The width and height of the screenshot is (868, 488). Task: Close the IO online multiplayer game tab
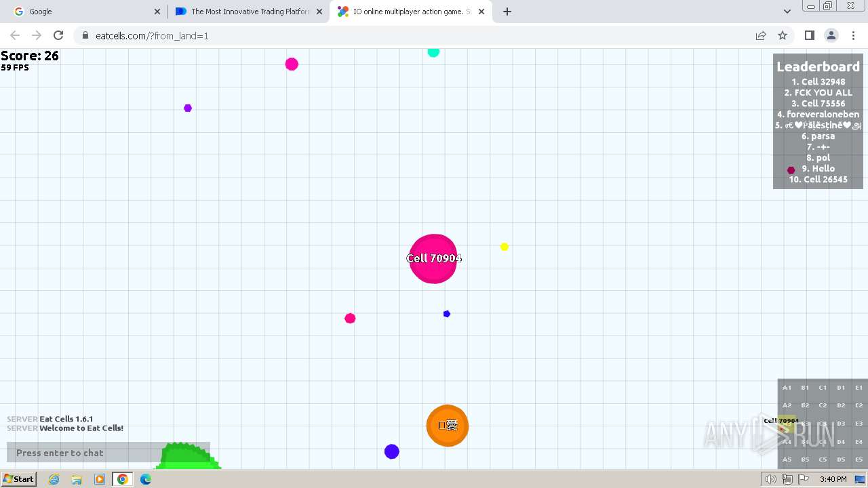481,12
